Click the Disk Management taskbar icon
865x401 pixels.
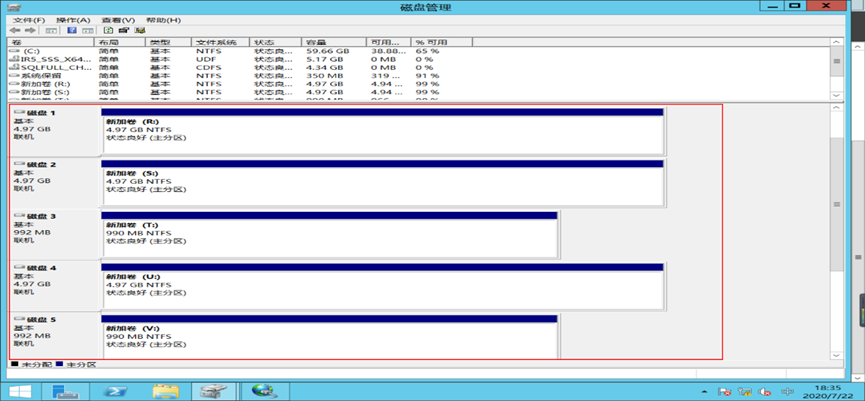[x=214, y=391]
